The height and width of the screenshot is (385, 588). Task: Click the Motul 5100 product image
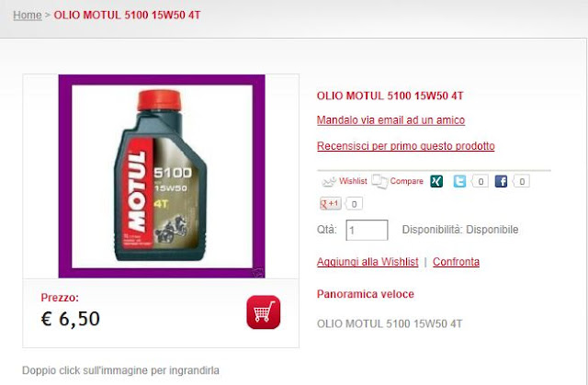[162, 176]
